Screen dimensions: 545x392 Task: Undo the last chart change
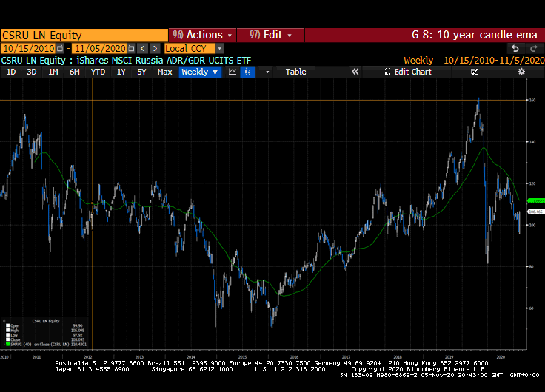(515, 48)
